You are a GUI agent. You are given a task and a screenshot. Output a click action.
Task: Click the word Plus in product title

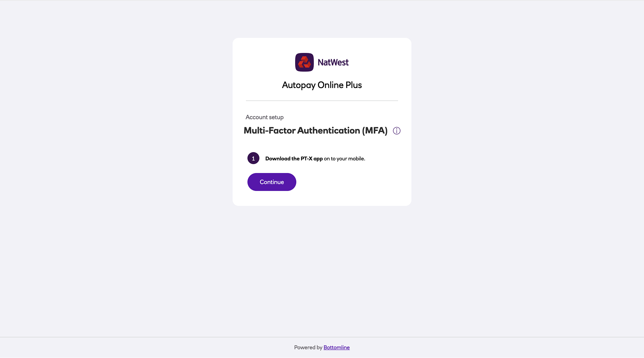point(354,85)
